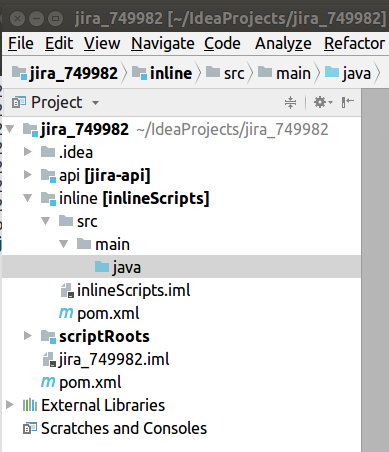Select inline [inlineScripts] module row
This screenshot has width=389, height=452.
pyautogui.click(x=181, y=198)
